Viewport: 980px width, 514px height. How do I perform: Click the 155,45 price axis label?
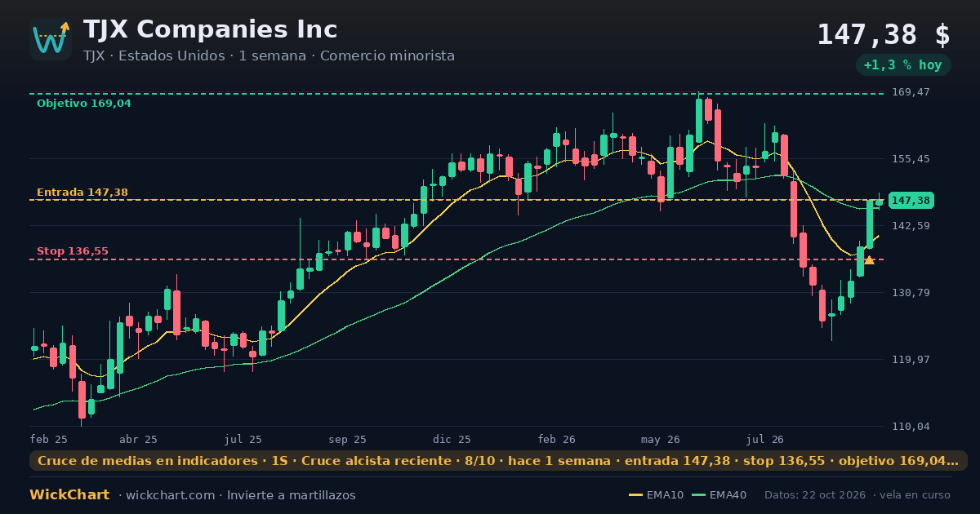pos(911,158)
